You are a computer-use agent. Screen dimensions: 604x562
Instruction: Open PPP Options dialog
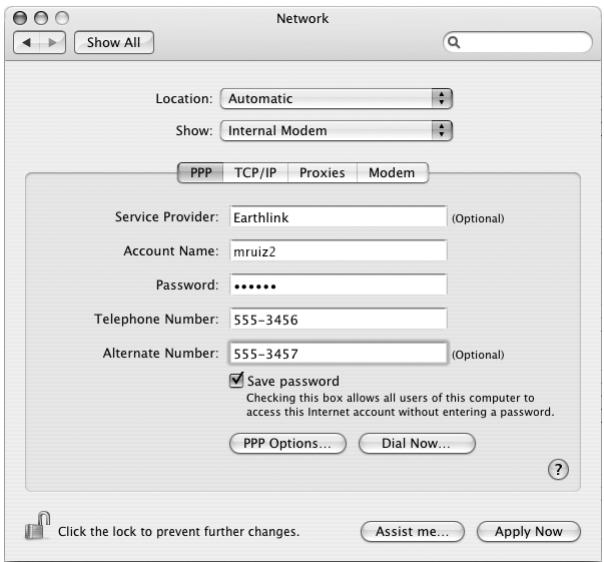(287, 443)
